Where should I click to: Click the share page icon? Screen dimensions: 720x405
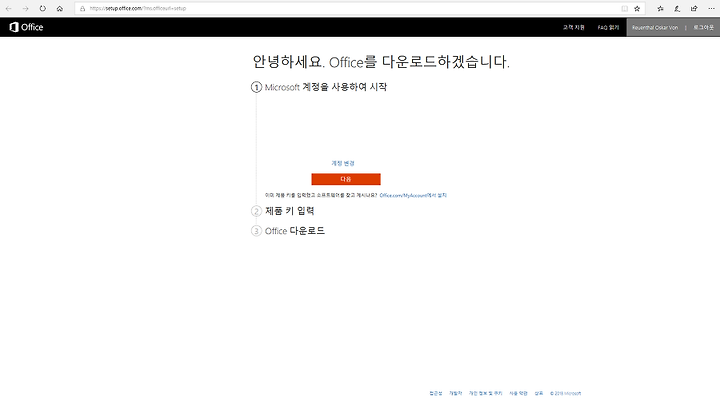tap(694, 9)
